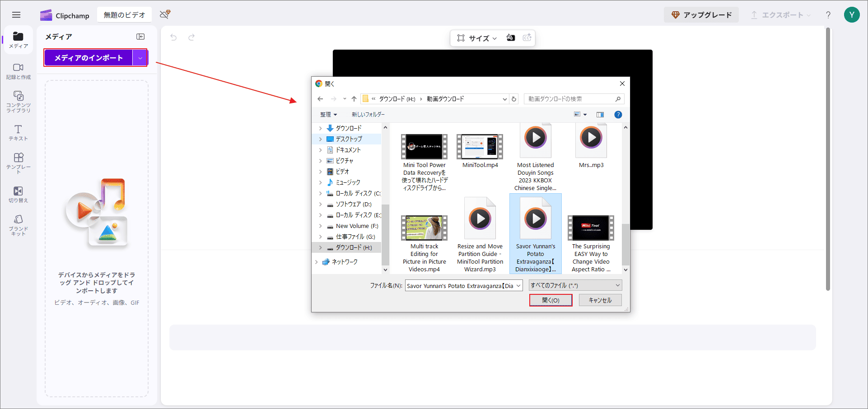868x409 pixels.
Task: Open the Clipchamp hamburger menu
Action: pos(16,15)
